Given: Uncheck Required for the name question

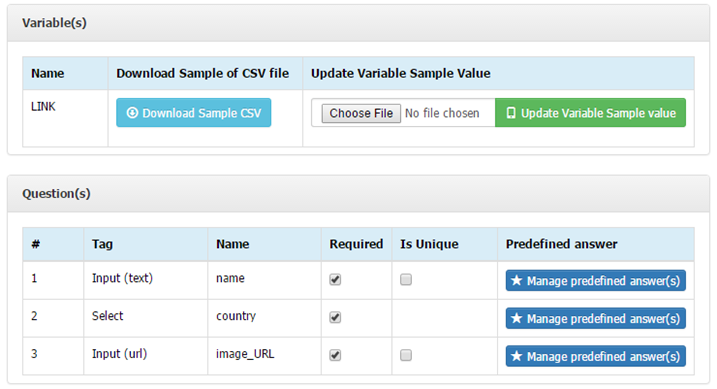Looking at the screenshot, I should click(335, 279).
